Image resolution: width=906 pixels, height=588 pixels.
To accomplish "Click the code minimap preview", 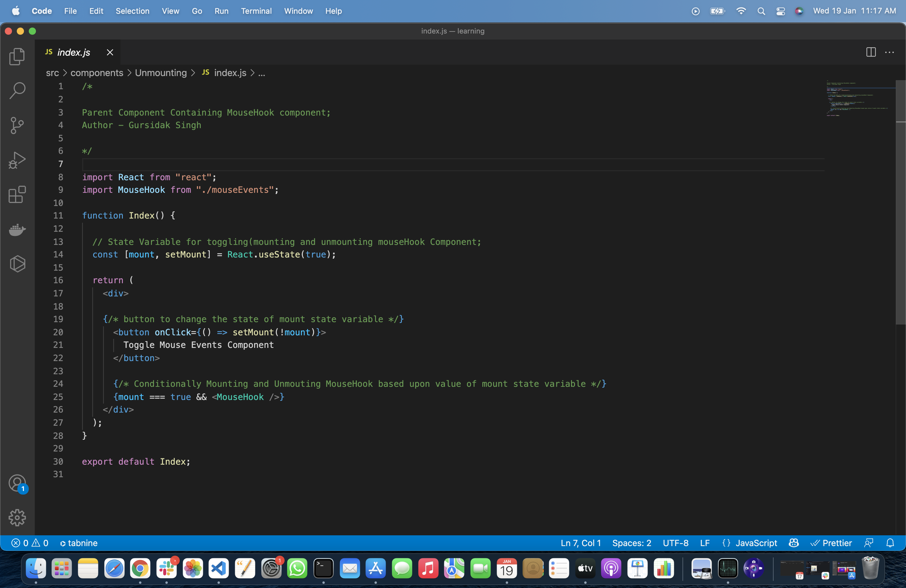I will coord(860,99).
